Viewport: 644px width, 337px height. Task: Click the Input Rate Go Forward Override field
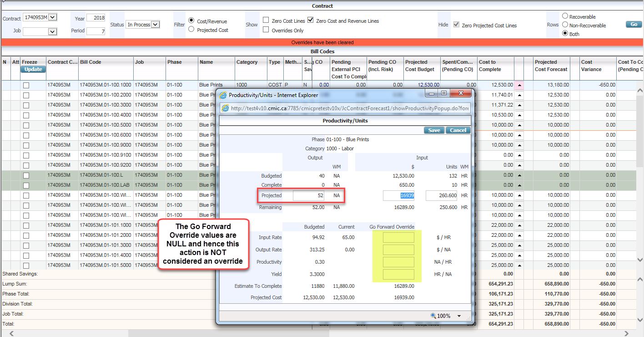click(398, 237)
